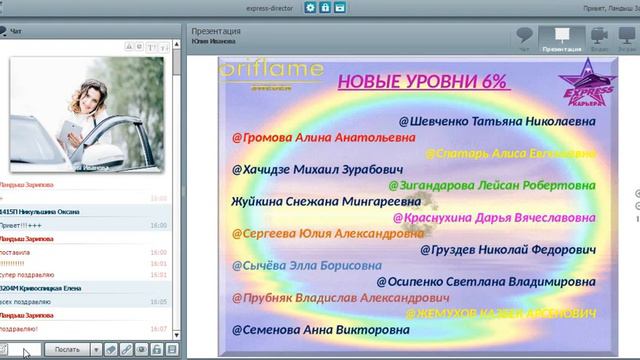This screenshot has width=640, height=360.
Task: Click presenter name 'Юлия Иванова' under Презентация
Action: pos(213,41)
